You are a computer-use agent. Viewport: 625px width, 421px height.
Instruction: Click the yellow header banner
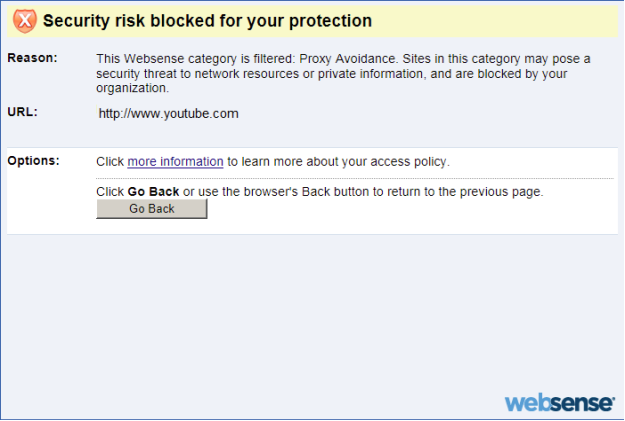coord(312,21)
